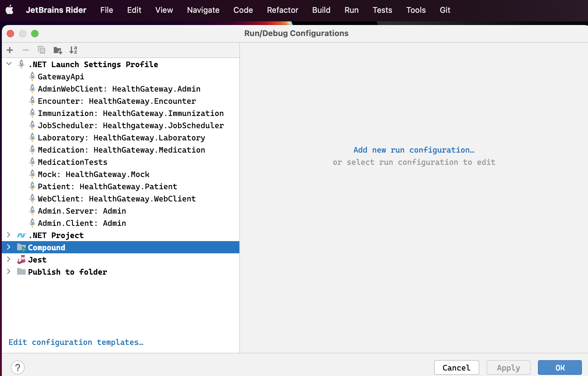Open help with the question mark button

pos(18,367)
